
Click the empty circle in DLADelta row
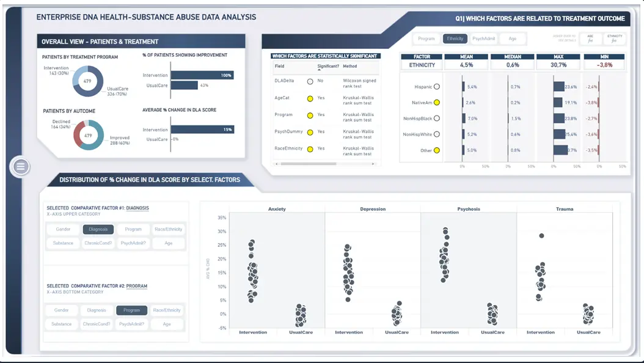[x=310, y=81]
